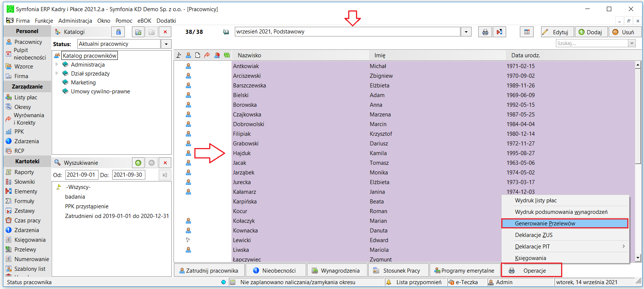The height and width of the screenshot is (289, 644).
Task: Open the table layout view icon
Action: pyautogui.click(x=527, y=32)
